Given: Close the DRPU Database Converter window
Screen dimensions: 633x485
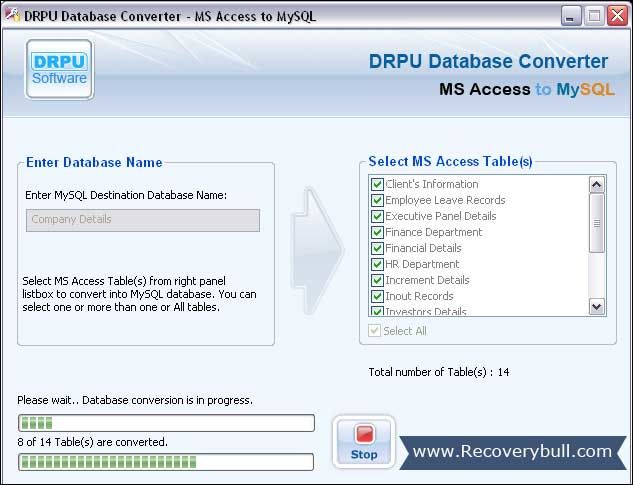Looking at the screenshot, I should [x=618, y=16].
